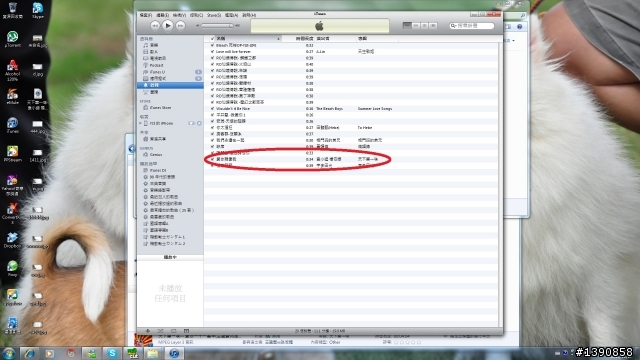The height and width of the screenshot is (360, 640).
Task: Open the Advanced (A) menu
Action: coord(231,15)
